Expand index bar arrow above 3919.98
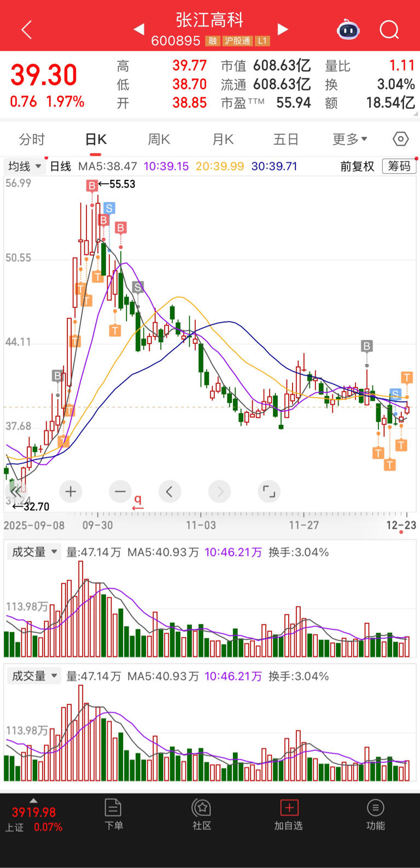 point(33,800)
